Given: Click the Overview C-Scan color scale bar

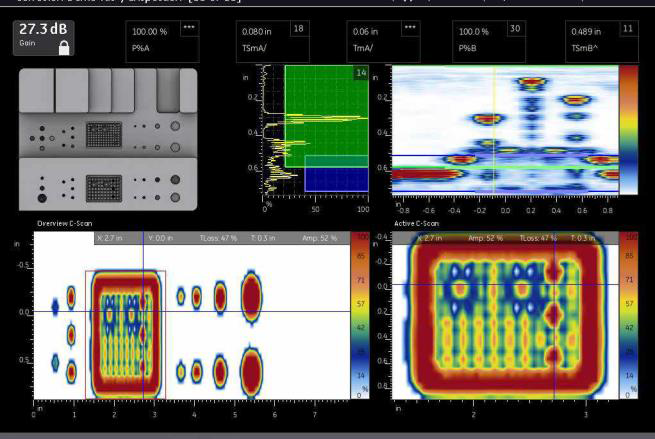Looking at the screenshot, I should coord(360,315).
